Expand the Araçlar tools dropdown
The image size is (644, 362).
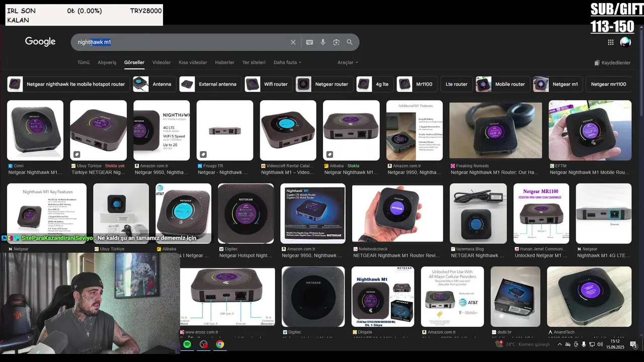(348, 62)
